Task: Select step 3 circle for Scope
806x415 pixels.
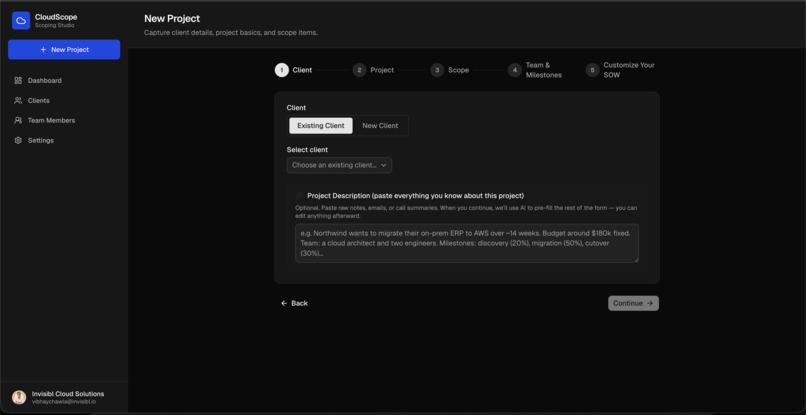Action: tap(437, 70)
